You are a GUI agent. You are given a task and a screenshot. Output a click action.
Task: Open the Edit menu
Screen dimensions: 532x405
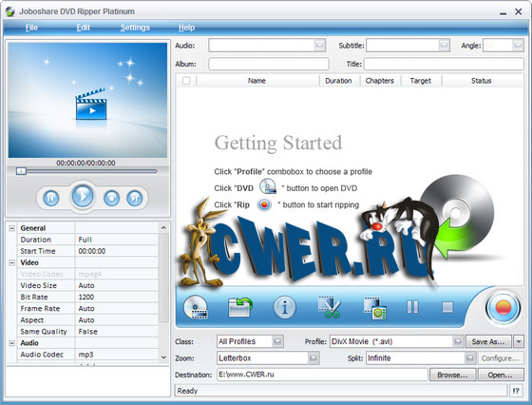tap(84, 28)
